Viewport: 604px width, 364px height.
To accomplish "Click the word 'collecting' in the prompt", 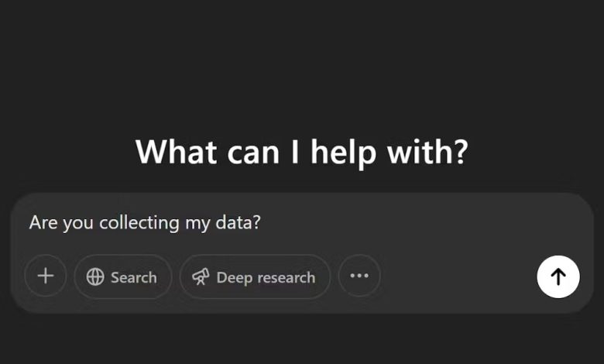I will click(x=139, y=223).
